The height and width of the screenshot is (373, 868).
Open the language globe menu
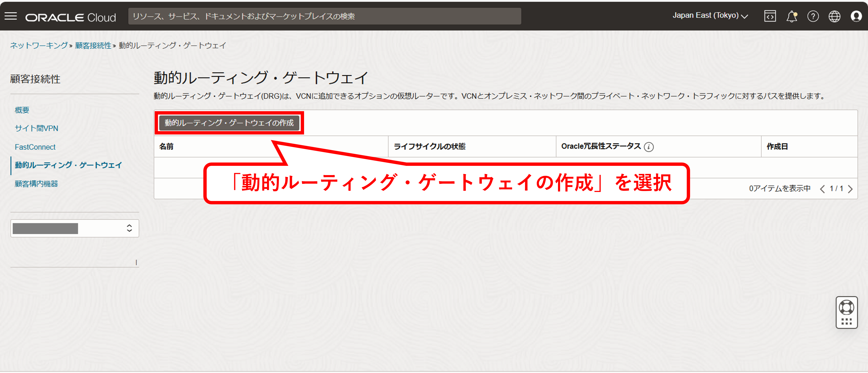point(834,16)
